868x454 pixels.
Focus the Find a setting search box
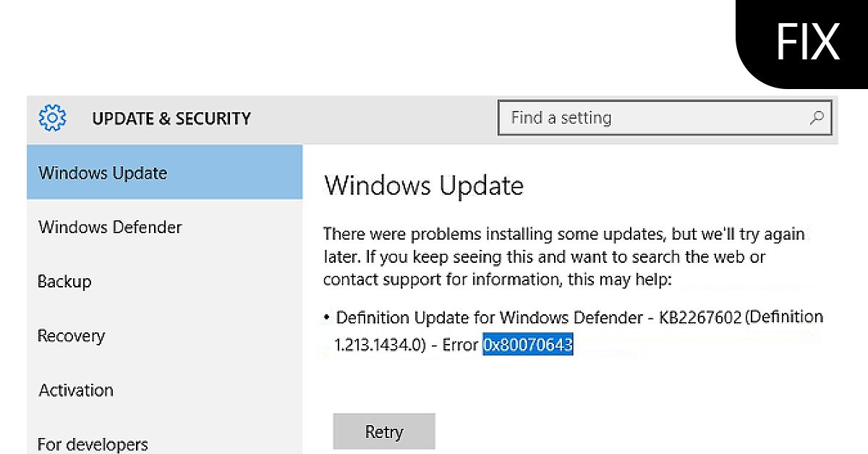click(651, 118)
